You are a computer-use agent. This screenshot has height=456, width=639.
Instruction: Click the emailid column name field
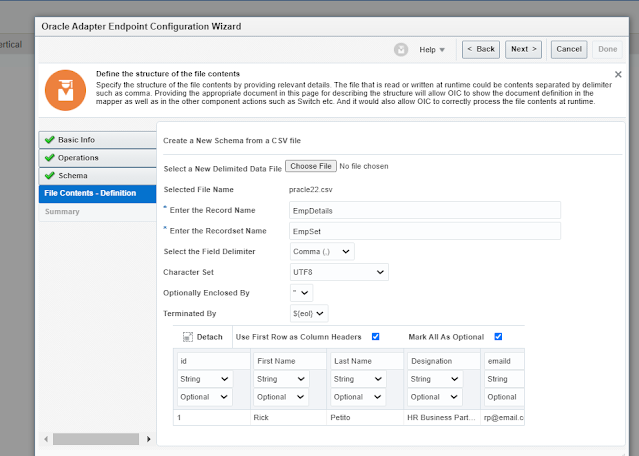[x=504, y=361]
